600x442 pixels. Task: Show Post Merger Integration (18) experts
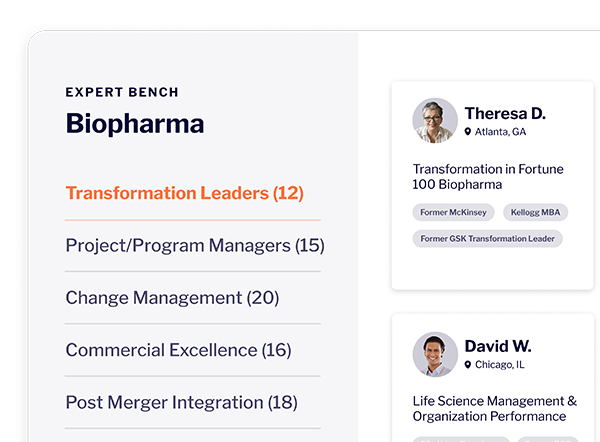coord(181,403)
